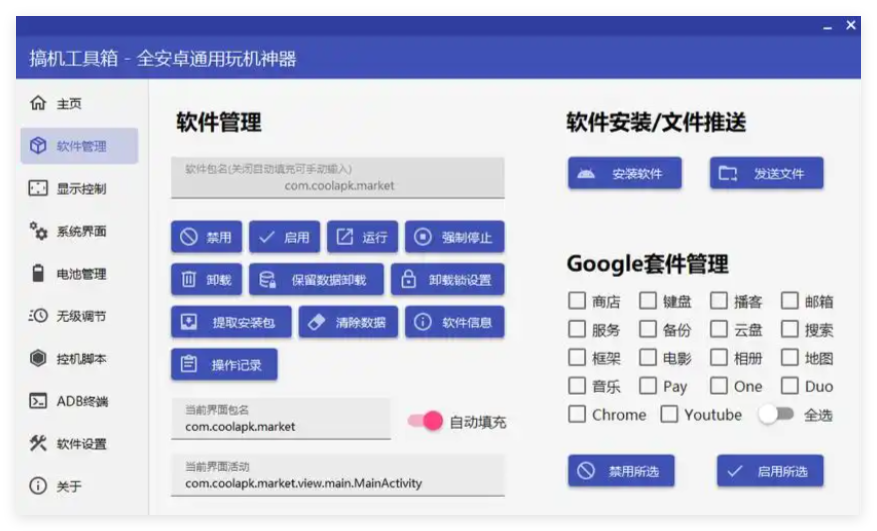The width and height of the screenshot is (877, 531).
Task: Tick the 邮箱 checkbox
Action: pyautogui.click(x=789, y=301)
